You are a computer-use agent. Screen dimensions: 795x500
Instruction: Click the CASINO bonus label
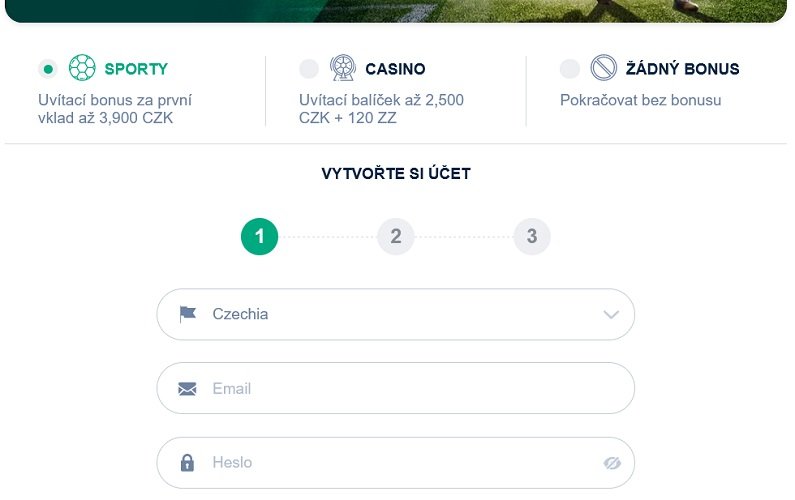tap(395, 69)
